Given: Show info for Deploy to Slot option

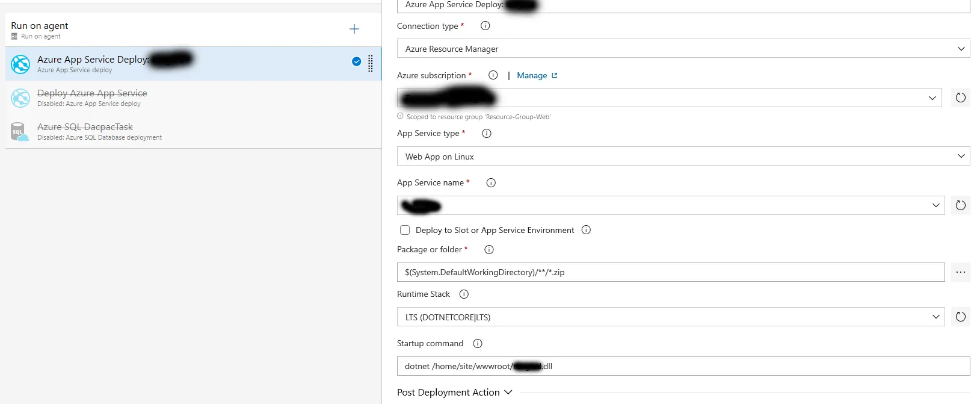Looking at the screenshot, I should point(586,230).
